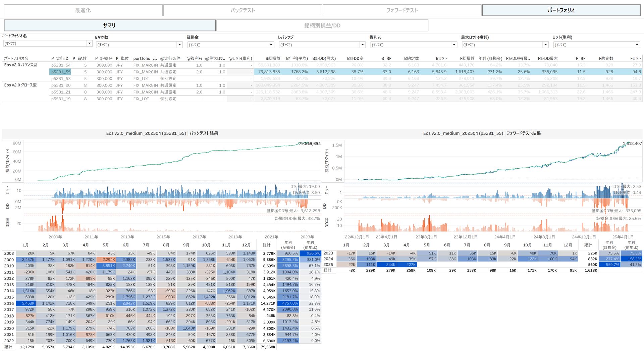Switch to the 最適化 tab
This screenshot has height=352, width=644.
(83, 10)
